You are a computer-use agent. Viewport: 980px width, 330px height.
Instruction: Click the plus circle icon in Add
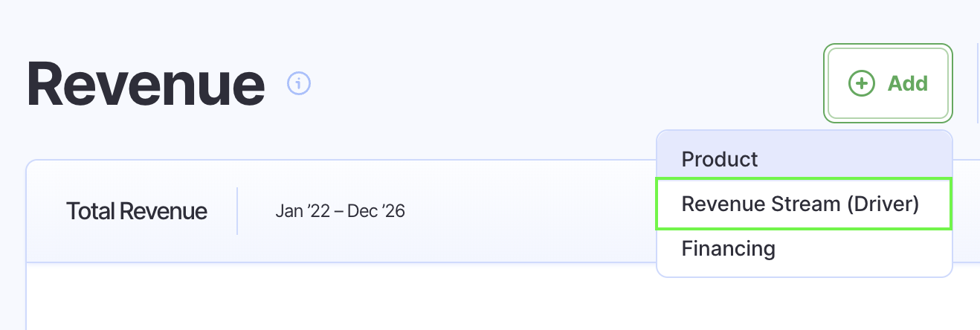[861, 83]
